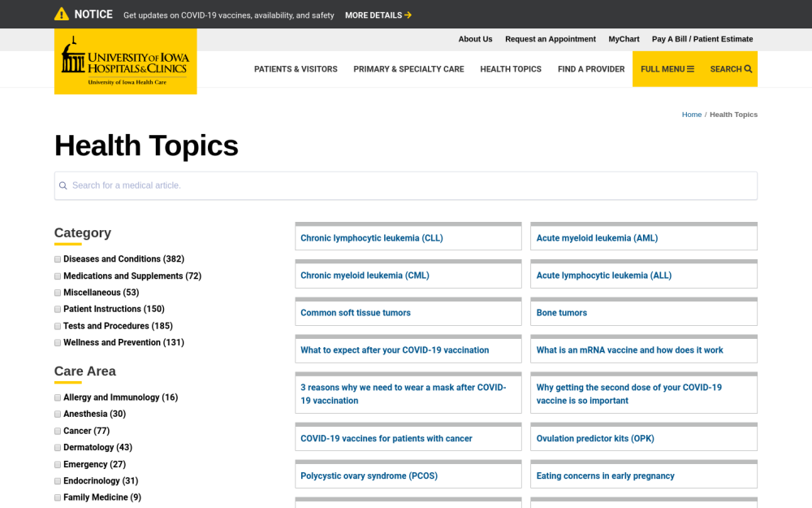Click inside the medical article search field

pyautogui.click(x=325, y=185)
